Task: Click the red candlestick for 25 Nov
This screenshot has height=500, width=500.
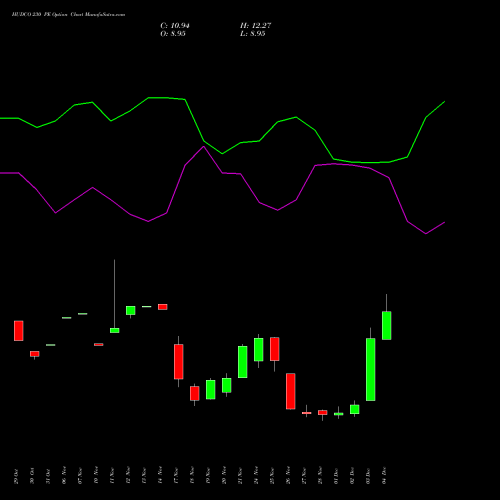Action: tap(275, 349)
